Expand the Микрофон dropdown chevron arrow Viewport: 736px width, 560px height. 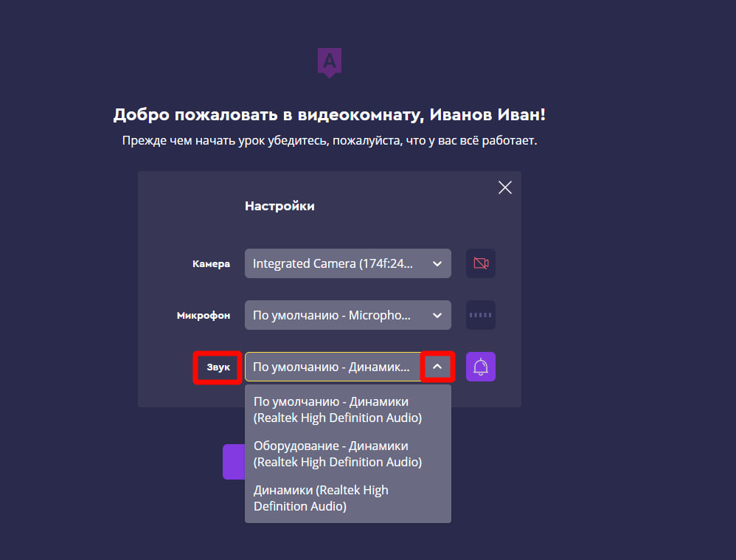point(437,315)
